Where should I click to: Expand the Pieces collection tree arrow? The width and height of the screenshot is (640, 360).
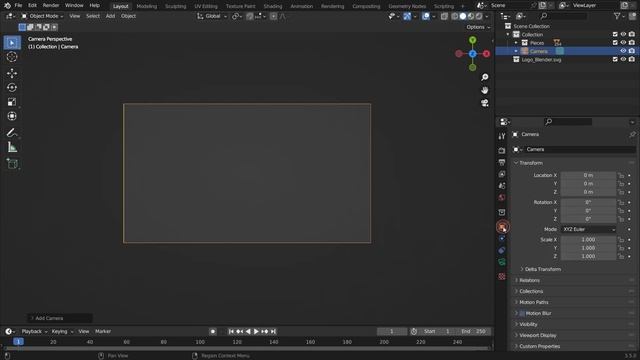click(x=516, y=43)
